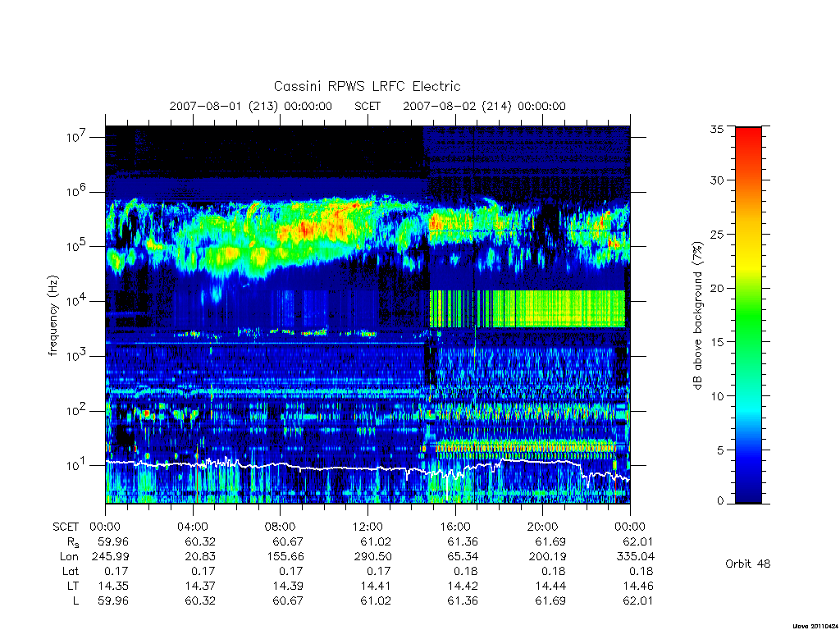The height and width of the screenshot is (630, 840).
Task: Click the red hotspot in emission near 08:00–10:00
Action: tap(304, 228)
